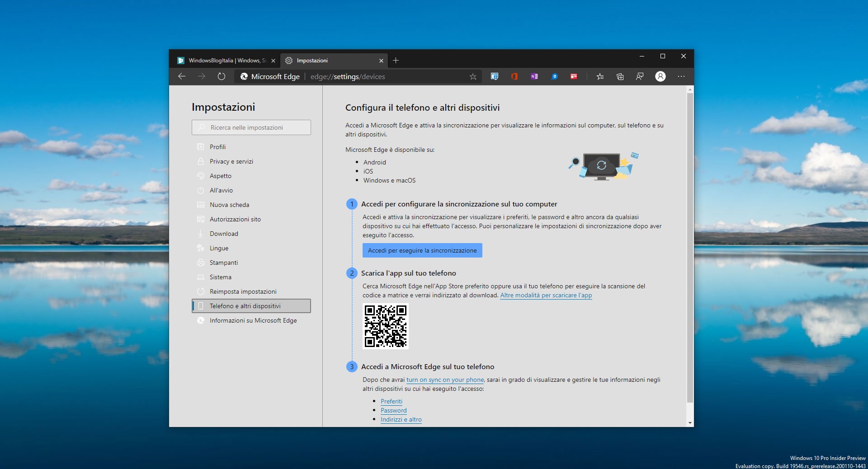The image size is (868, 469).
Task: Close the Impostazioni tab
Action: [x=381, y=61]
